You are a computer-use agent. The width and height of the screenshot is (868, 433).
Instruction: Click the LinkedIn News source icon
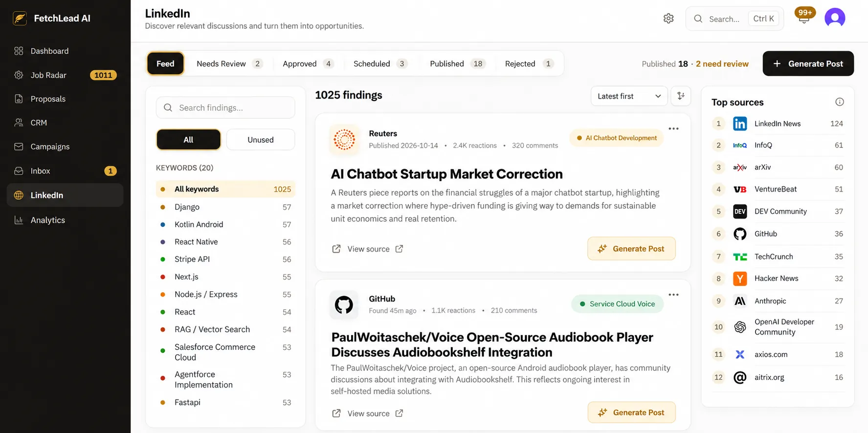tap(740, 124)
